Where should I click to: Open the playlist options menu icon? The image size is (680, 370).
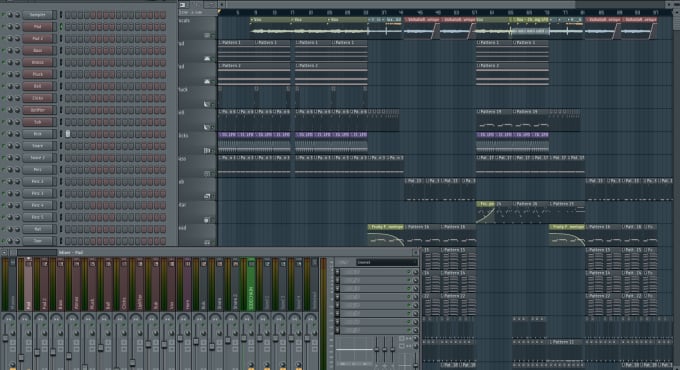[x=183, y=5]
